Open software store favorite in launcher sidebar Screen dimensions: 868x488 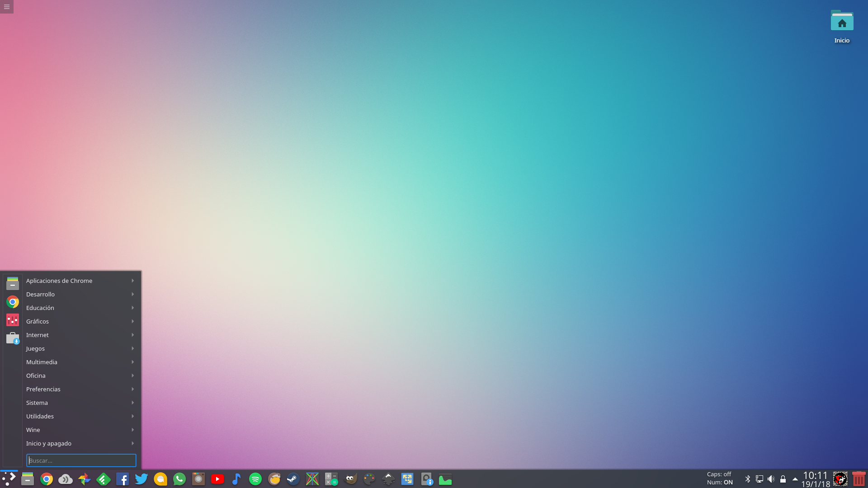(13, 338)
